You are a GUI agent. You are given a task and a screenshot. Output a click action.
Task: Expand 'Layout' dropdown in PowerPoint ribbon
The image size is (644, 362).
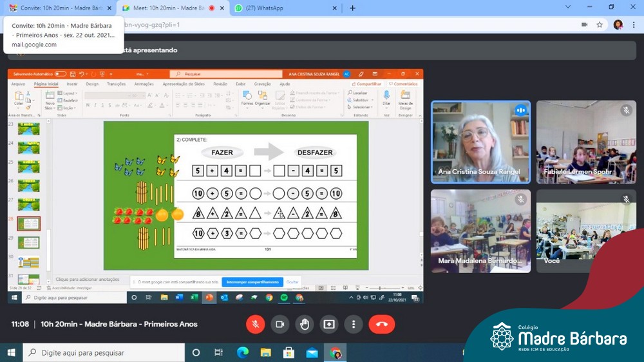tap(68, 93)
